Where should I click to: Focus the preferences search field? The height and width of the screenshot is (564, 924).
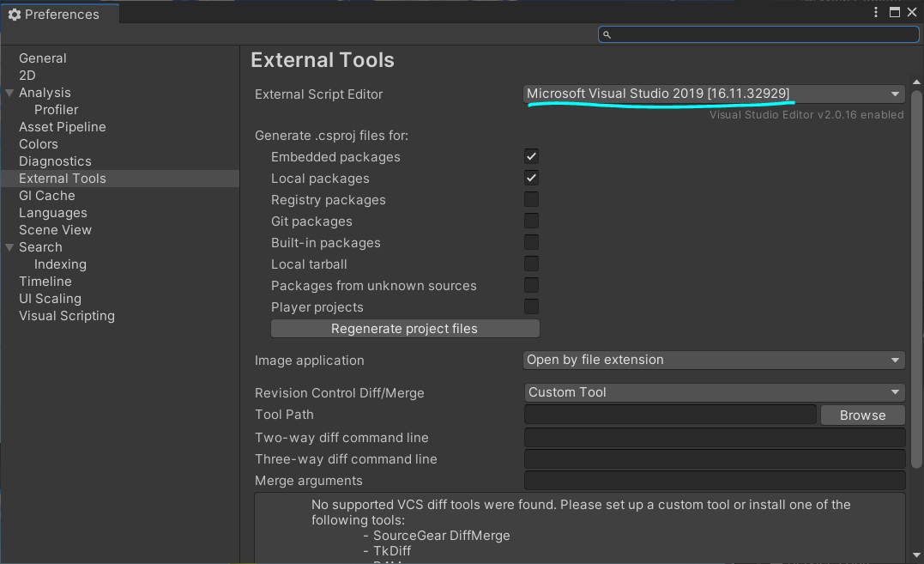click(758, 35)
